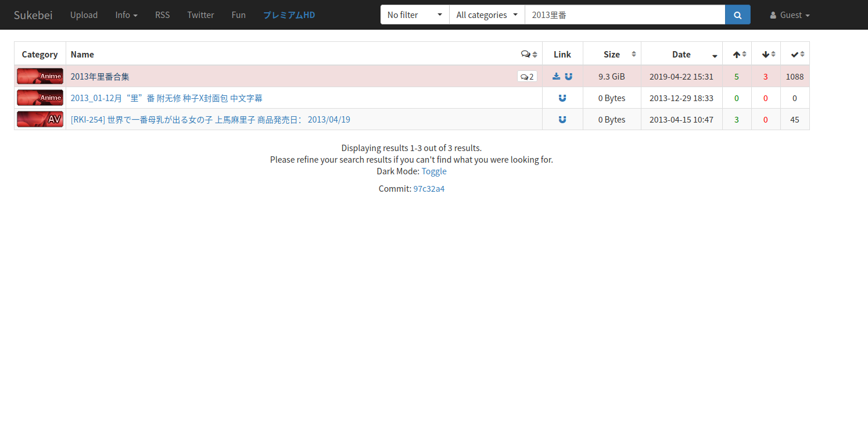The height and width of the screenshot is (441, 868).
Task: Click the Sukebei site brand link
Action: [33, 15]
